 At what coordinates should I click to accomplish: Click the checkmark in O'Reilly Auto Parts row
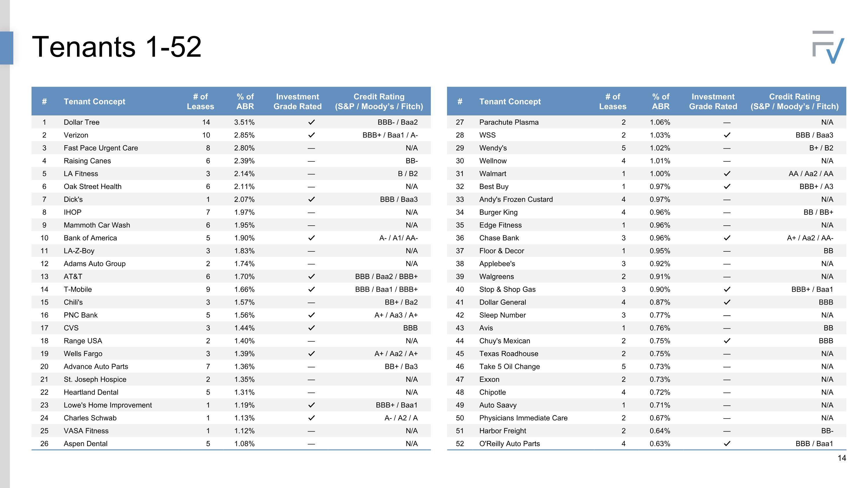pyautogui.click(x=727, y=444)
